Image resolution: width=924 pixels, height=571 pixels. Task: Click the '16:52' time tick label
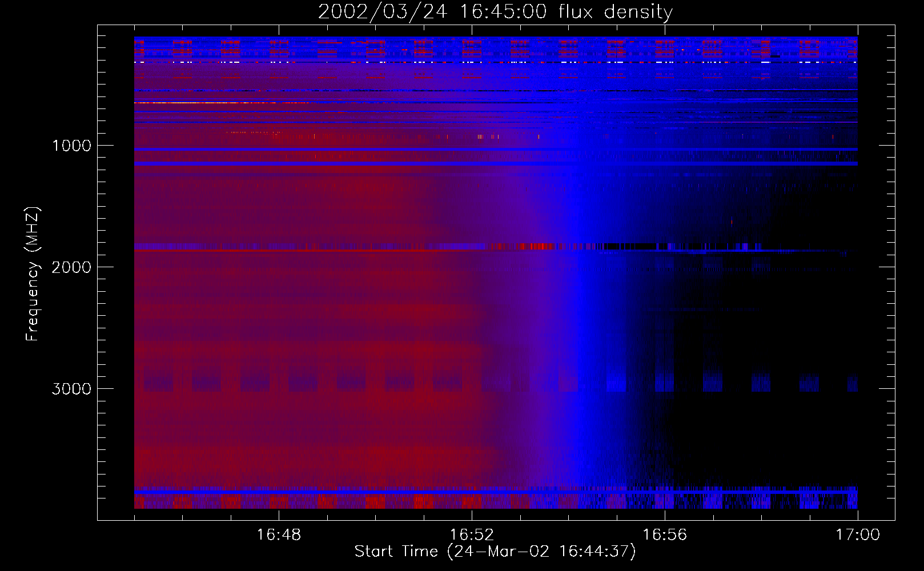coord(472,535)
